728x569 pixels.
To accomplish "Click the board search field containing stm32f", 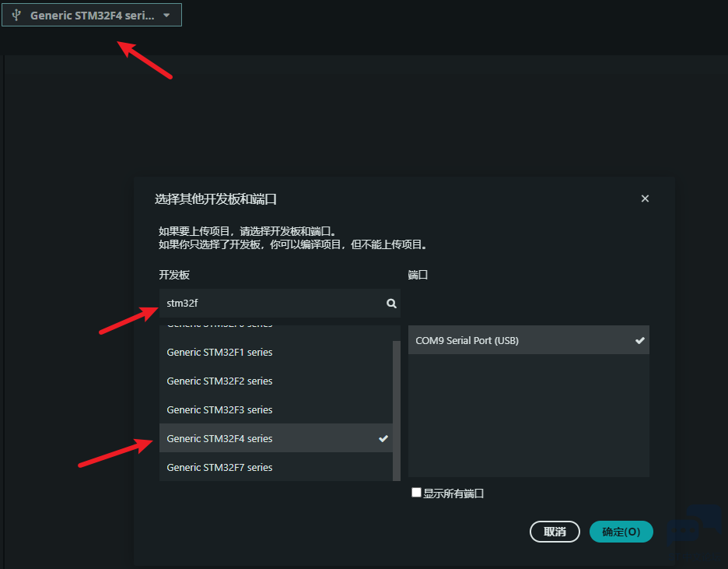I will [x=279, y=303].
